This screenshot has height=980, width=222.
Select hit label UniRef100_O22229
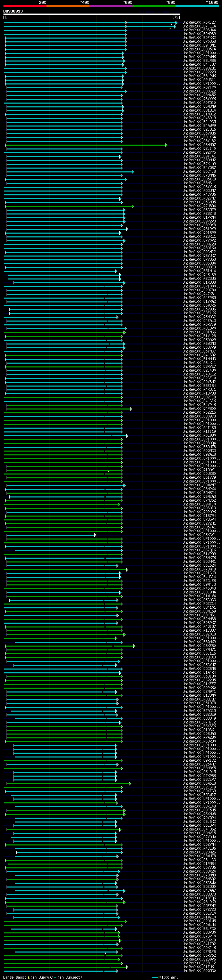pos(199,72)
